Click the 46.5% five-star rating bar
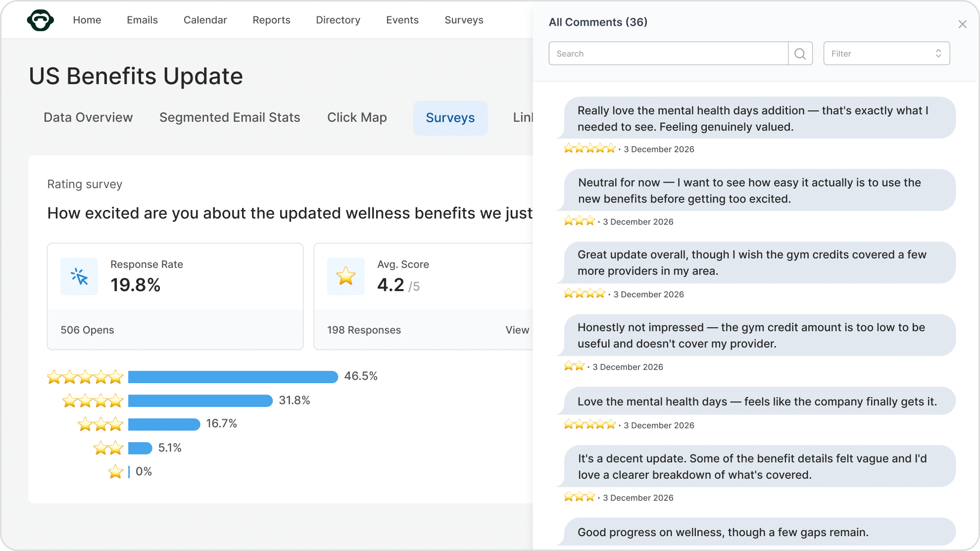 coord(233,377)
